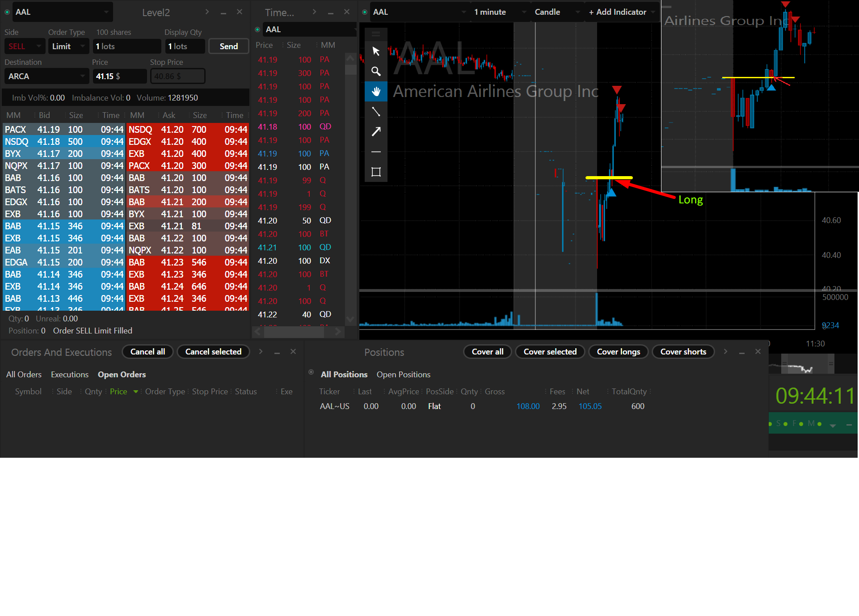Switch to the Executions tab
This screenshot has width=859, height=616.
pos(70,375)
